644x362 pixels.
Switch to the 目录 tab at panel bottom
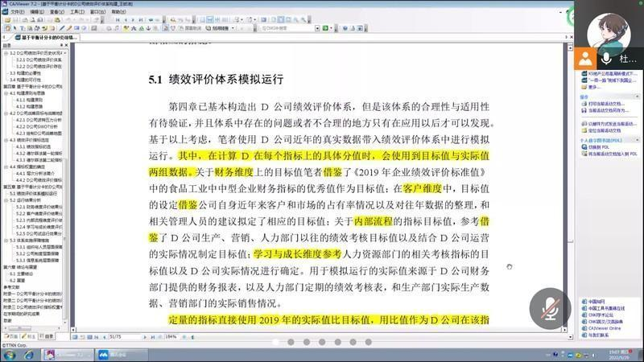pos(48,336)
